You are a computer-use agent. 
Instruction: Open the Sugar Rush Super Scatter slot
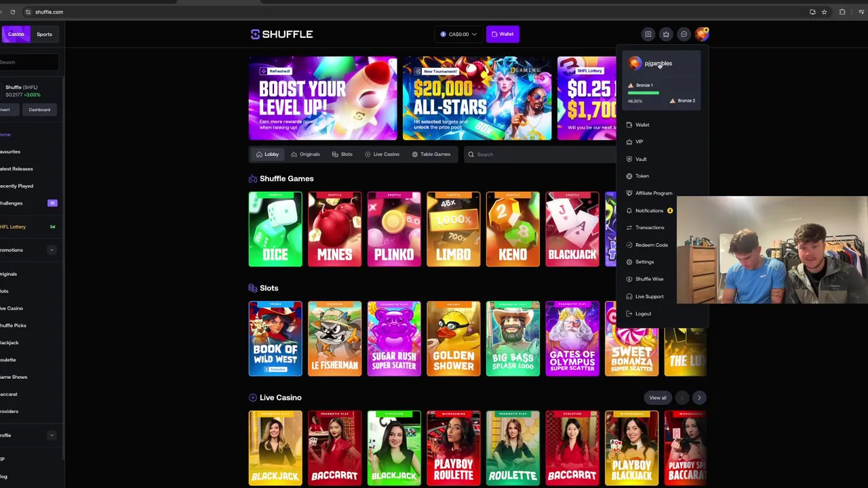click(x=394, y=339)
